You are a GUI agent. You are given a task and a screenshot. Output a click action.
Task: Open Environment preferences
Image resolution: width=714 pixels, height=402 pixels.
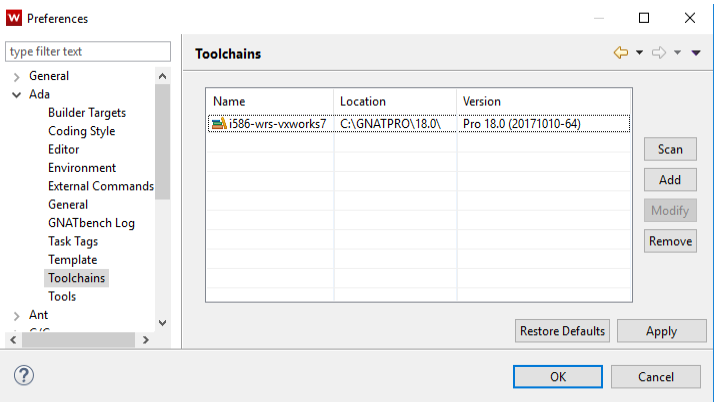click(x=82, y=168)
